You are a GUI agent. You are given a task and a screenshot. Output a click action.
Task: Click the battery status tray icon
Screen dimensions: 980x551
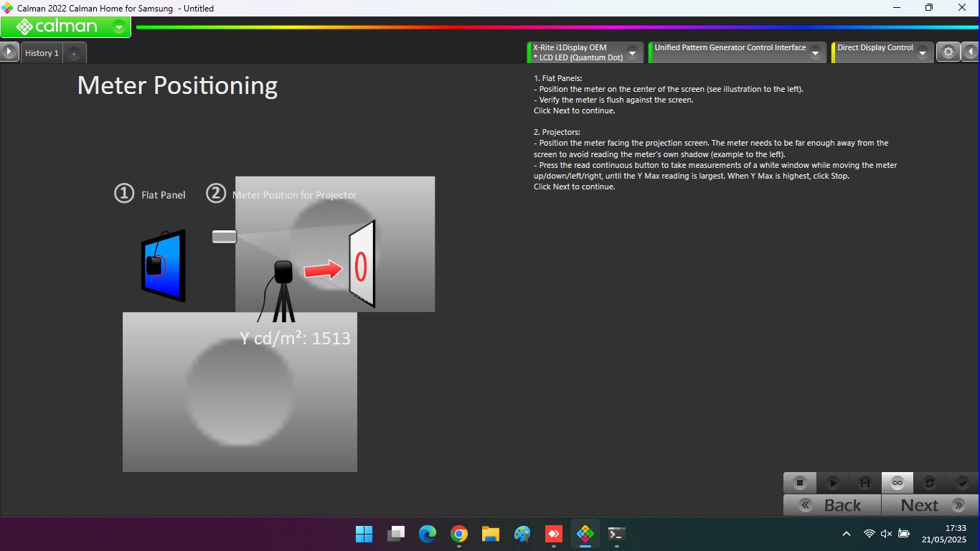click(x=904, y=534)
